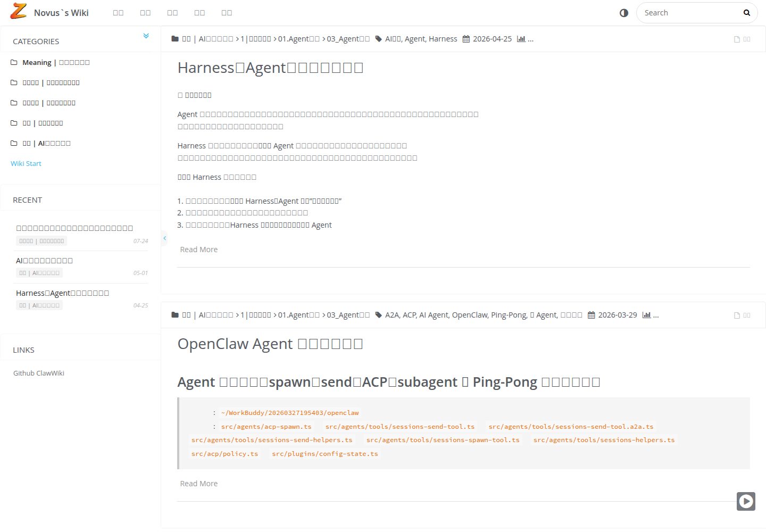Screen dimensions: 766x532
Task: Select the ACP tag
Action: [410, 315]
